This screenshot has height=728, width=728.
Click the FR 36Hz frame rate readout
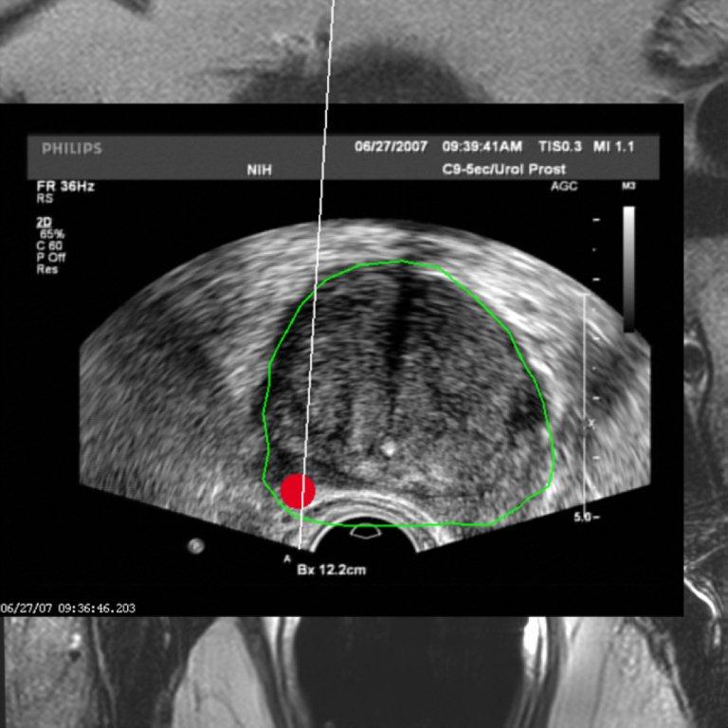[x=65, y=187]
